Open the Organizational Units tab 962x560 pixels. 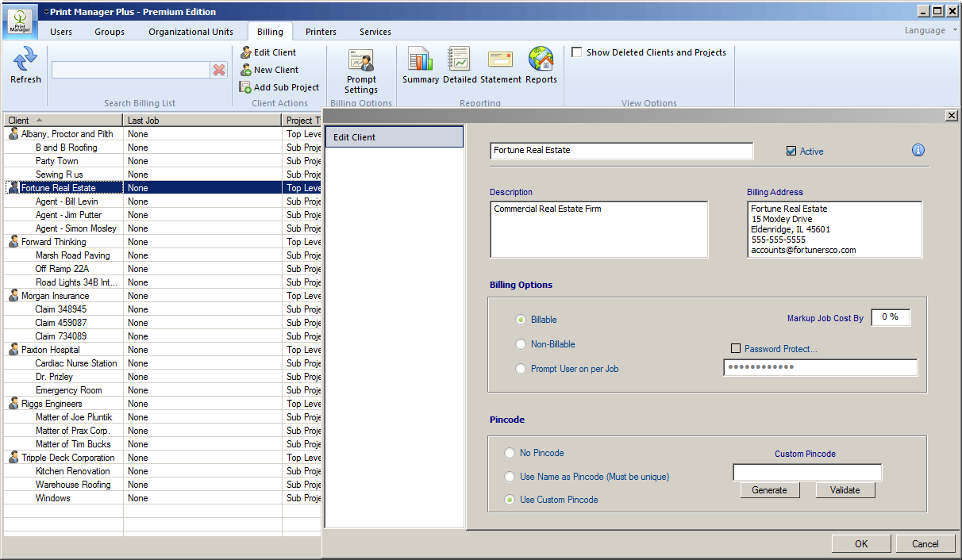(x=191, y=32)
